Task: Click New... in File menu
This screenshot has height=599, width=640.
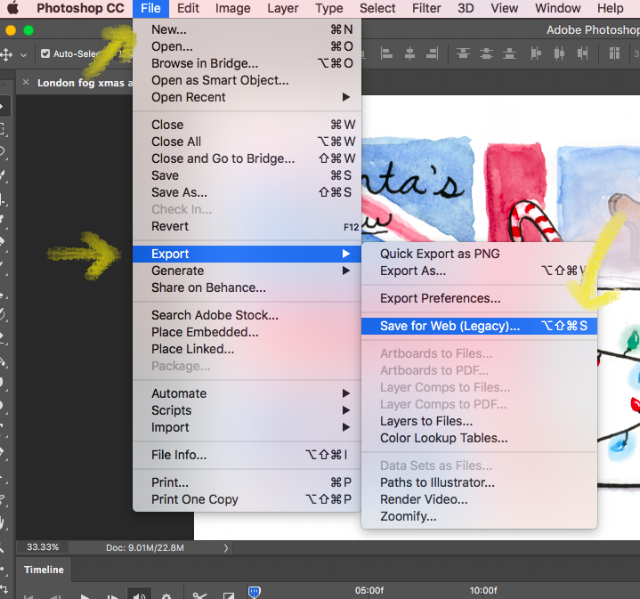Action: point(247,29)
